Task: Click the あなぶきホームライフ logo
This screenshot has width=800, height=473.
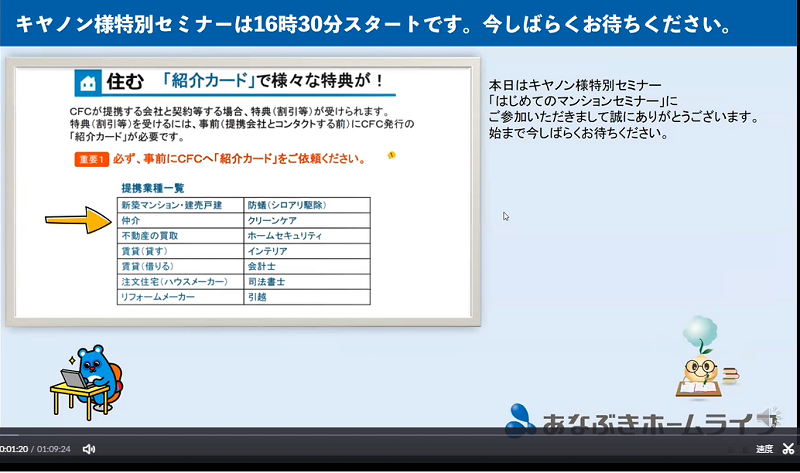Action: (x=642, y=421)
